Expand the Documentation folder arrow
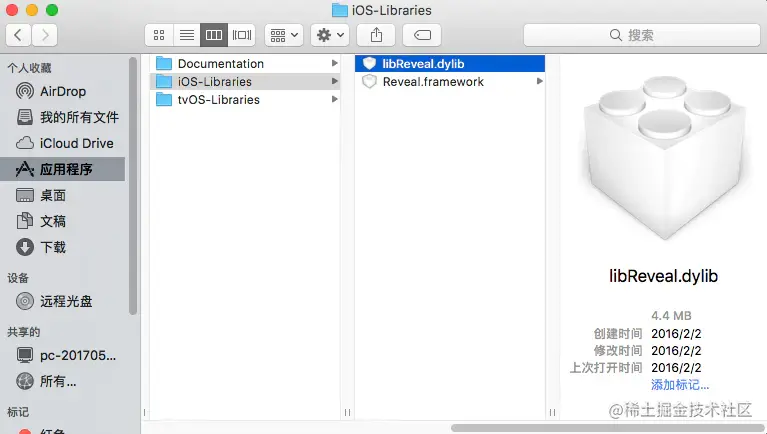Image resolution: width=767 pixels, height=434 pixels. 335,63
